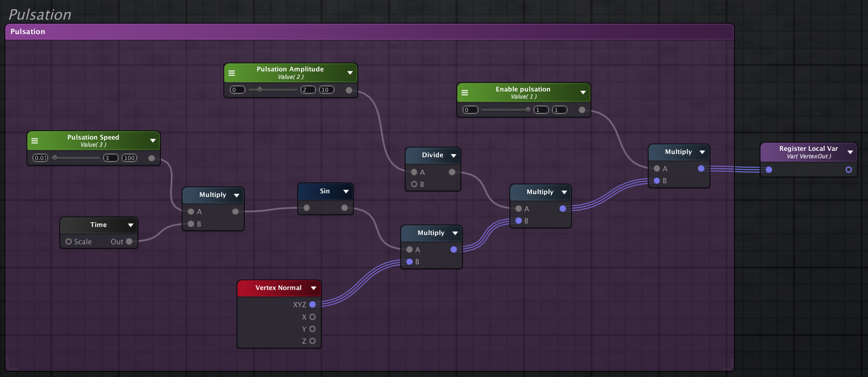
Task: Click Pulsation Speed output port
Action: [152, 158]
